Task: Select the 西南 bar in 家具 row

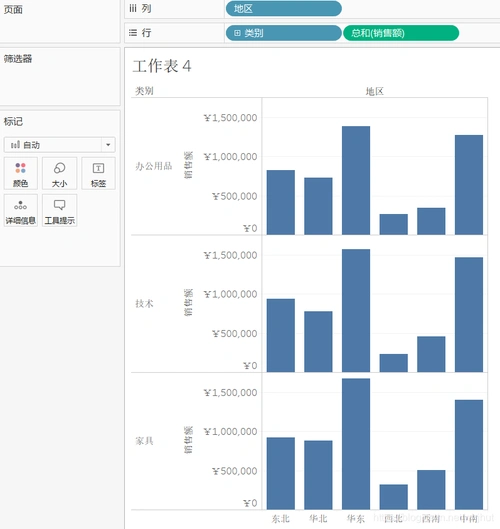Action: pyautogui.click(x=431, y=490)
